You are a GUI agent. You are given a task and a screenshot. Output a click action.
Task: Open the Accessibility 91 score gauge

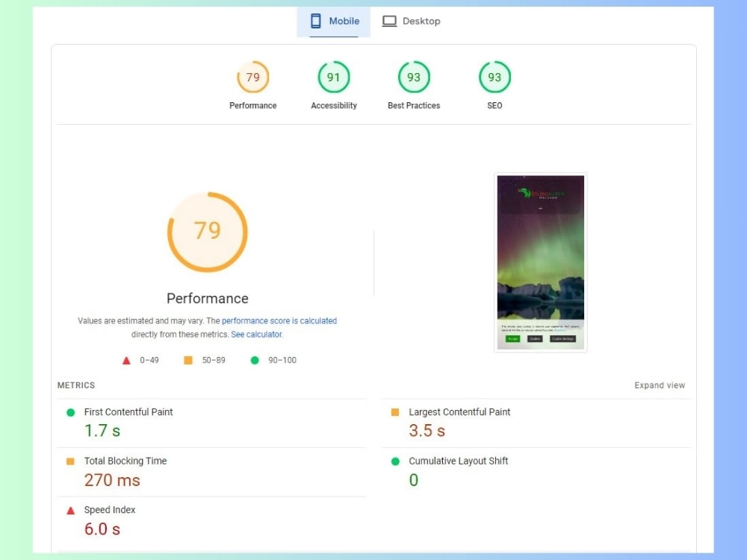tap(333, 77)
